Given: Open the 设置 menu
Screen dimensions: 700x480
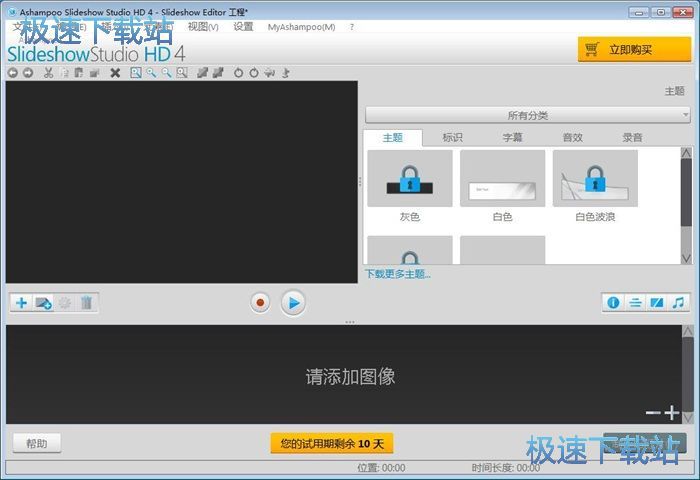Looking at the screenshot, I should (x=243, y=27).
